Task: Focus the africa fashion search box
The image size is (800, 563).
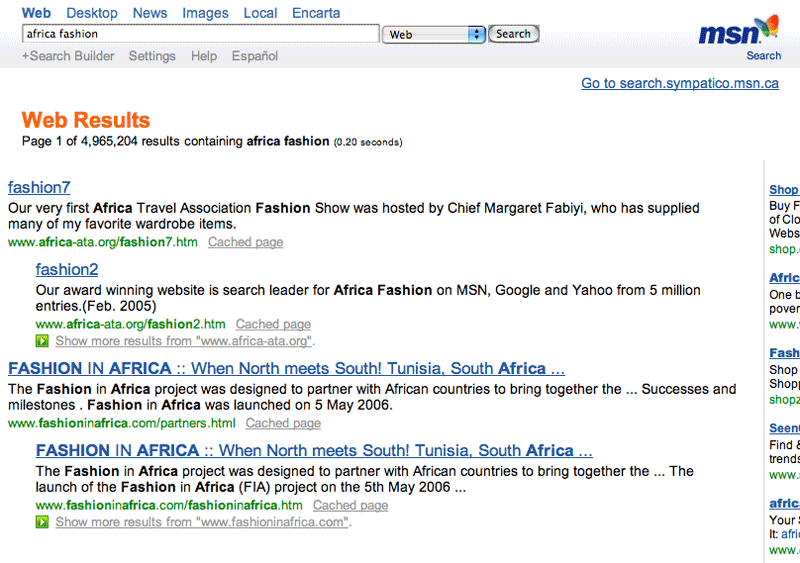Action: 201,34
